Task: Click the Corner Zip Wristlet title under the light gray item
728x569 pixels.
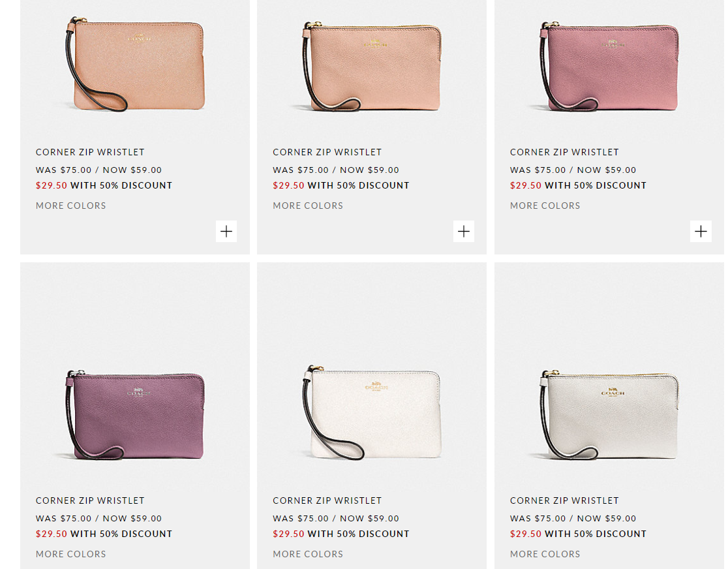Action: tap(564, 500)
